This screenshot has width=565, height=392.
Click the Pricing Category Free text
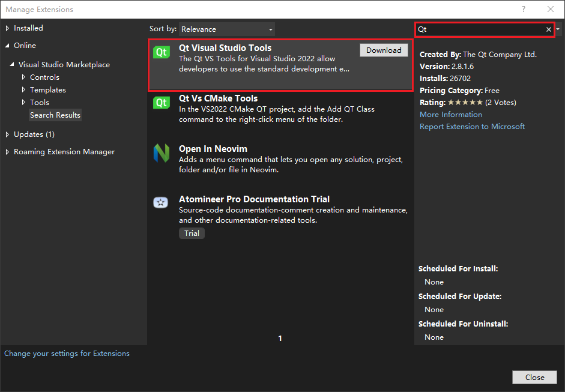tap(459, 91)
